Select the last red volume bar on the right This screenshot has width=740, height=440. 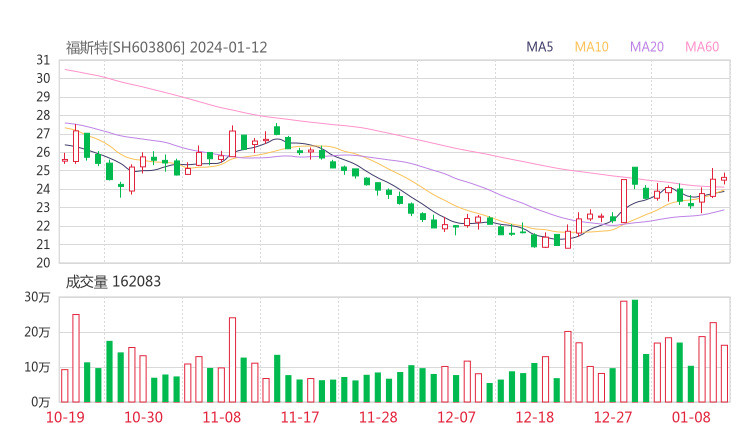coord(724,374)
